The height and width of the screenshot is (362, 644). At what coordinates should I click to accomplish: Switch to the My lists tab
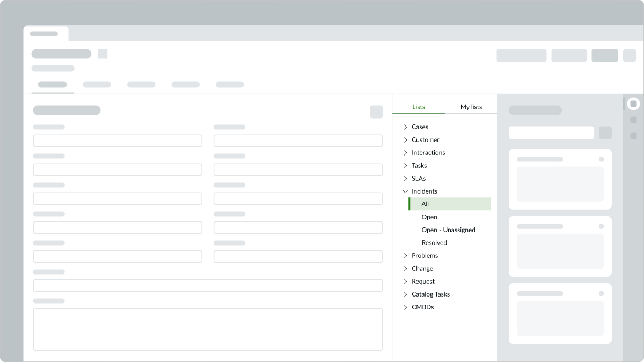471,107
